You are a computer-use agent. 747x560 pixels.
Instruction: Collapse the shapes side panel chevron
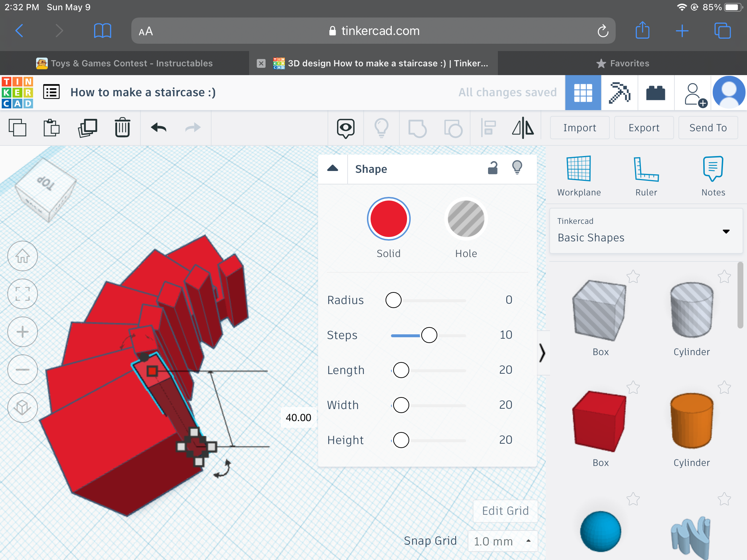pos(543,353)
